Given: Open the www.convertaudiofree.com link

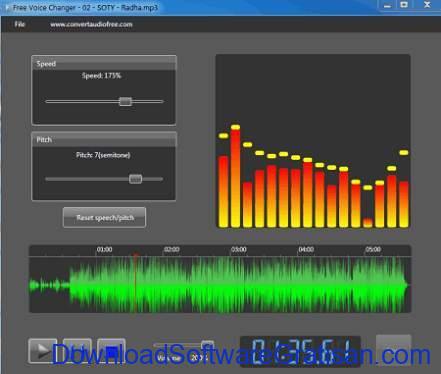Looking at the screenshot, I should click(91, 24).
